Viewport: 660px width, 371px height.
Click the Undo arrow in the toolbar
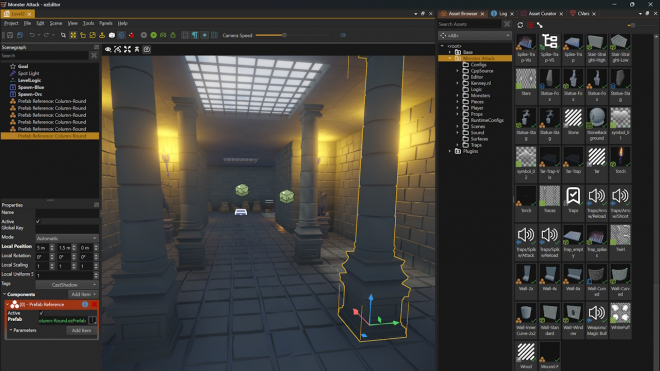pos(32,35)
